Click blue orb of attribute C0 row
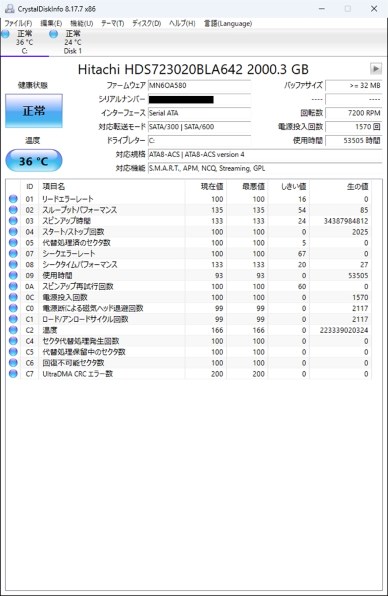The height and width of the screenshot is (596, 388). coord(13,308)
